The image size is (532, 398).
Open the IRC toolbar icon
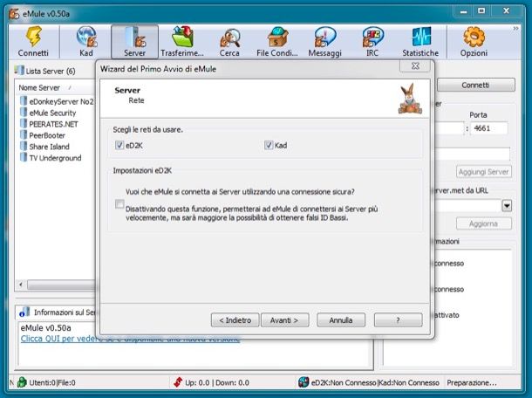372,37
